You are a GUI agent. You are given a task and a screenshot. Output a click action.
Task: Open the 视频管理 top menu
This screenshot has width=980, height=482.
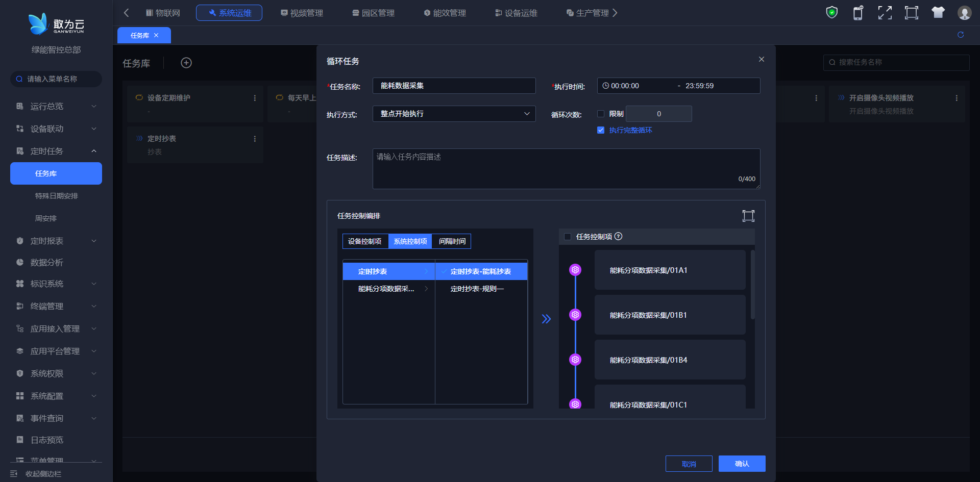[x=302, y=13]
